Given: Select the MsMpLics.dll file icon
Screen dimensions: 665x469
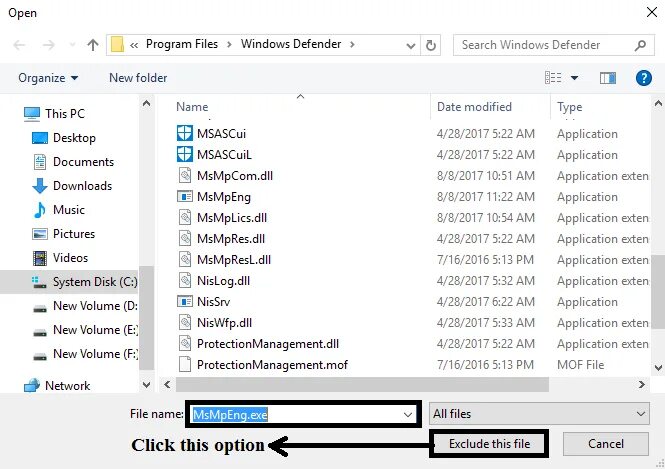Looking at the screenshot, I should pos(184,218).
